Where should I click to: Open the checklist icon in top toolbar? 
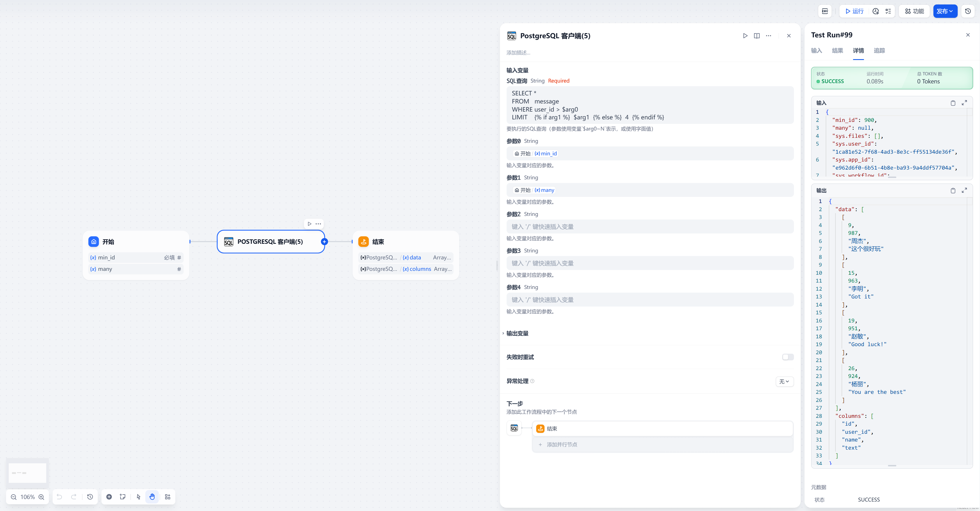point(888,11)
